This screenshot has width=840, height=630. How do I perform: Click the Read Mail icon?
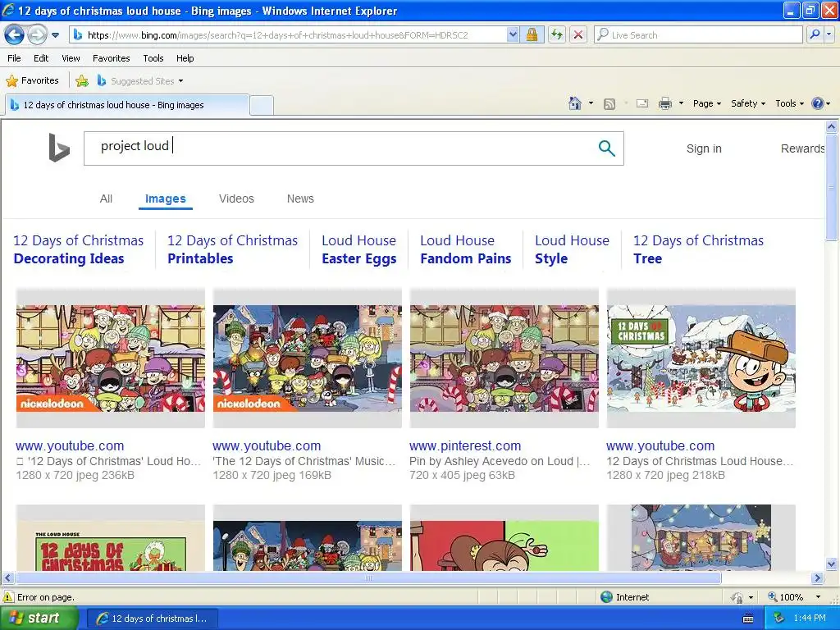[x=642, y=104]
